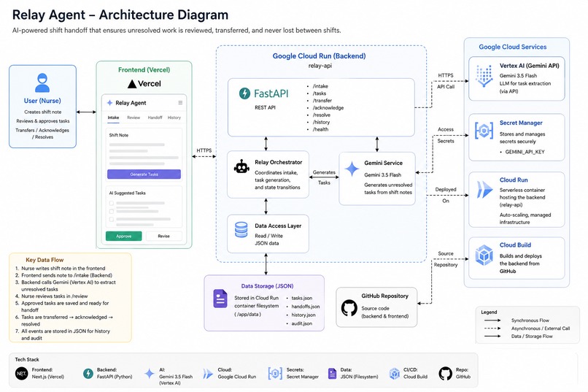Click the /history endpoint text
Image resolution: width=588 pixels, height=392 pixels.
(x=322, y=122)
